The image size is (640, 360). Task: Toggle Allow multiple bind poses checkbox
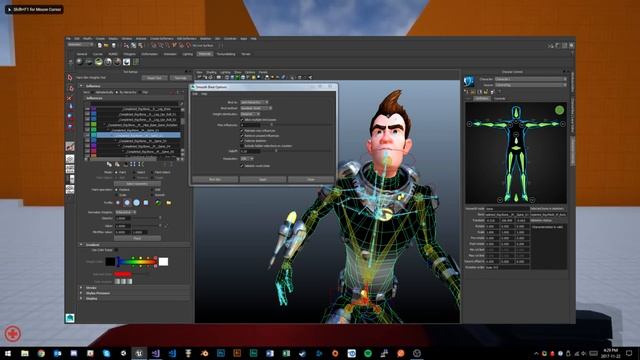pyautogui.click(x=242, y=120)
